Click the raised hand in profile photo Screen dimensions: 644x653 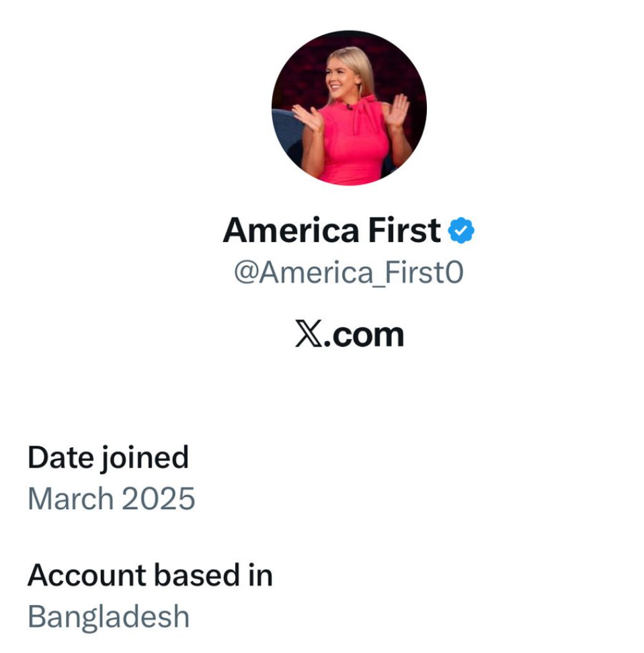tap(396, 111)
